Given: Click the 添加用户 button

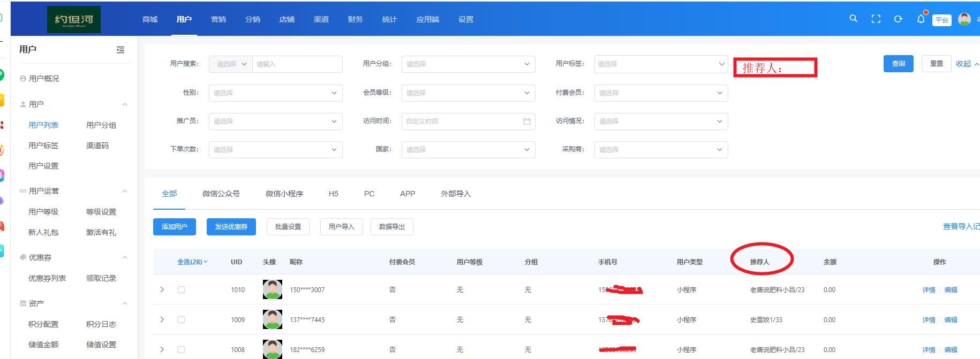Looking at the screenshot, I should (x=175, y=227).
